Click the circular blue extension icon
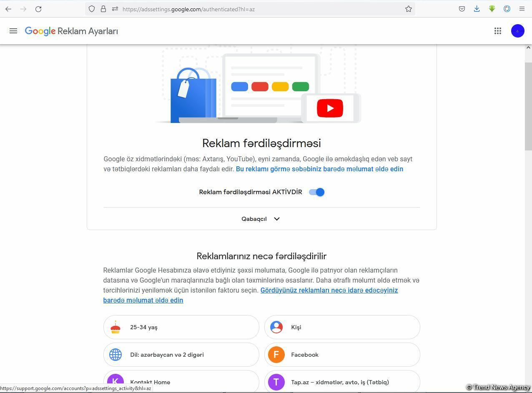 coord(507,9)
